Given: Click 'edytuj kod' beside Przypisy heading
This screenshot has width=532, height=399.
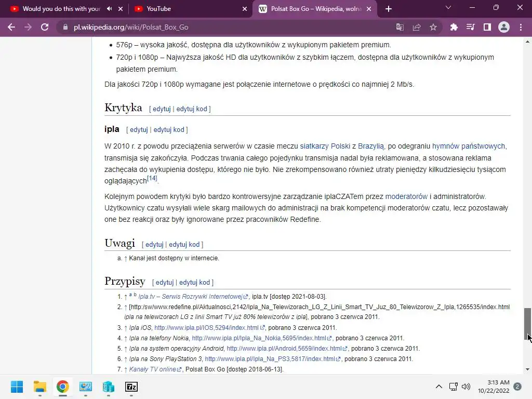Looking at the screenshot, I should 194,282.
